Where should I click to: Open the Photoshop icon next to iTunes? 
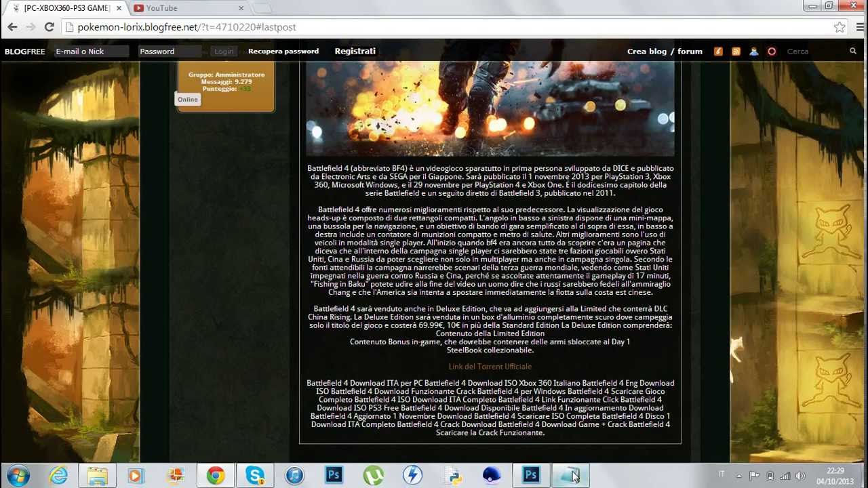pos(334,475)
